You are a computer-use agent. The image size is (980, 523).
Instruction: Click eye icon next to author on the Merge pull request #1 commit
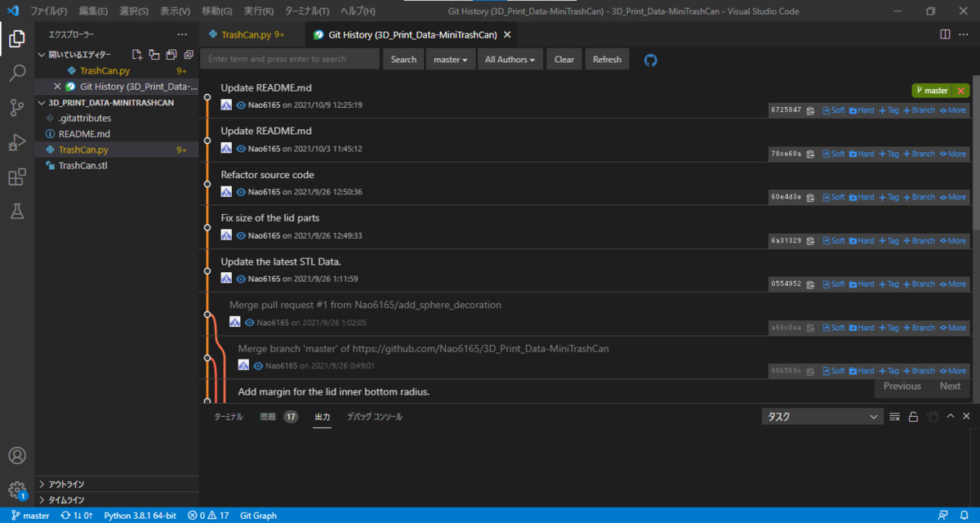pos(250,323)
